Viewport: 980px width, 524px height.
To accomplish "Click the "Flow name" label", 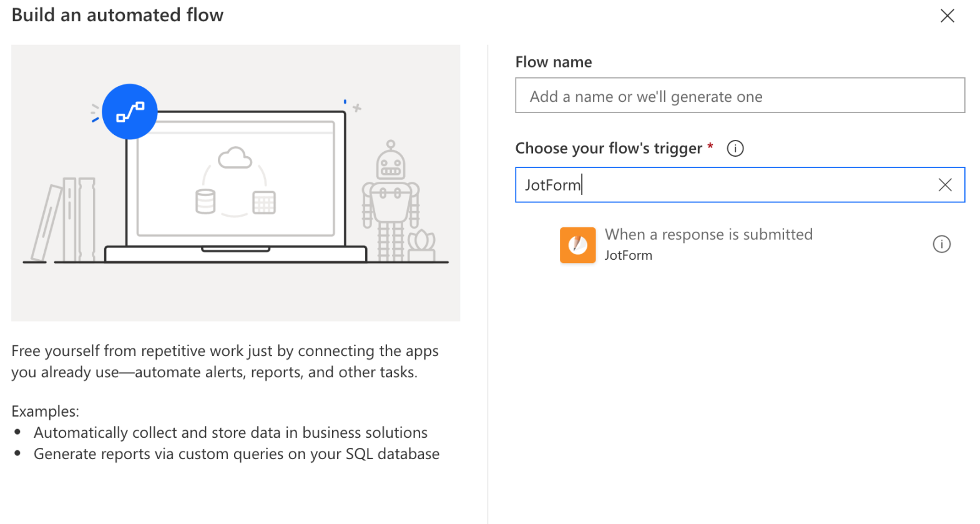I will [x=553, y=62].
